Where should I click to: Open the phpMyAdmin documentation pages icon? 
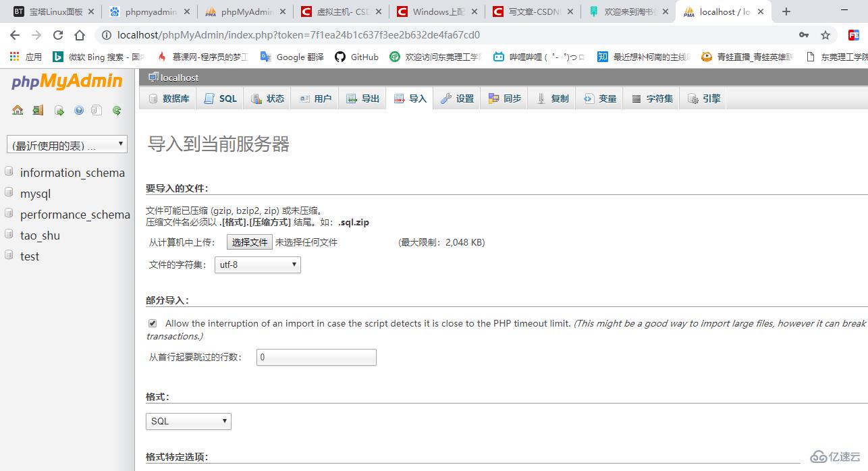tap(97, 110)
